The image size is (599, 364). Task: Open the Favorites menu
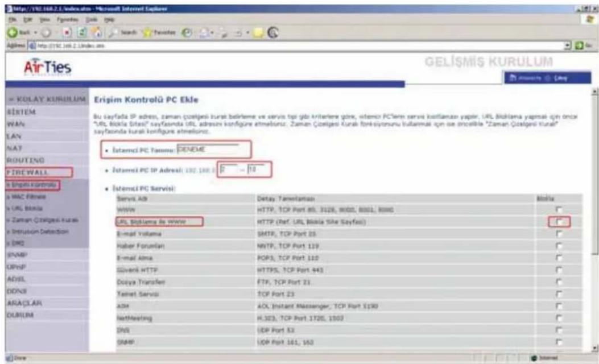(x=67, y=19)
